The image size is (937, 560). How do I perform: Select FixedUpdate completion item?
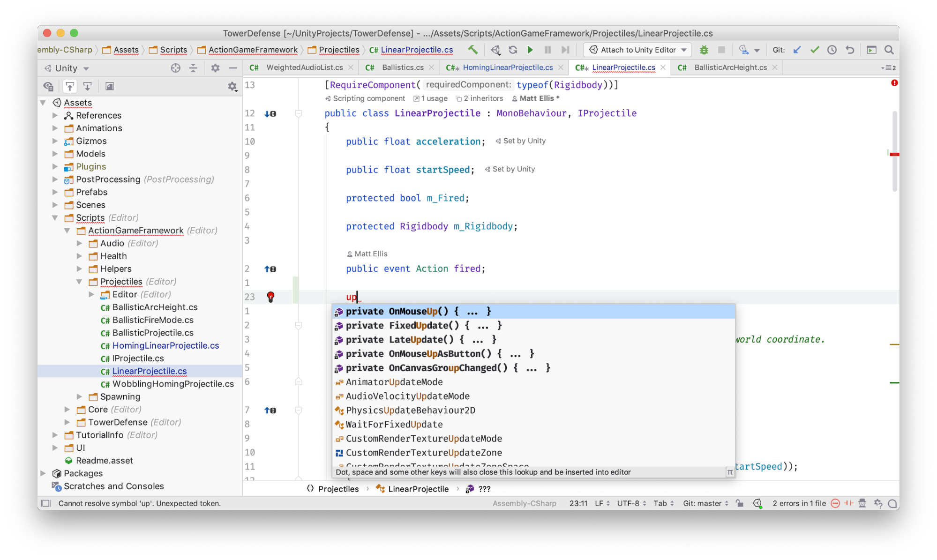[x=533, y=326]
